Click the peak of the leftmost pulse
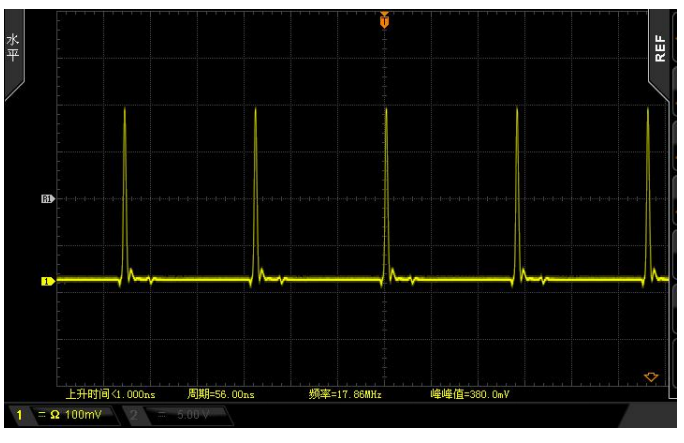The image size is (684, 443). click(x=125, y=110)
